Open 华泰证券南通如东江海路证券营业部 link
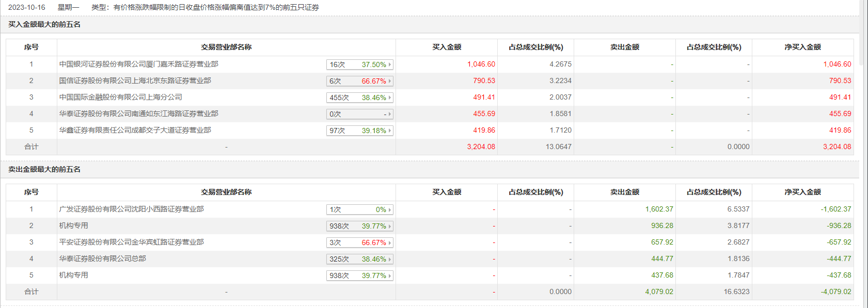 tap(138, 114)
